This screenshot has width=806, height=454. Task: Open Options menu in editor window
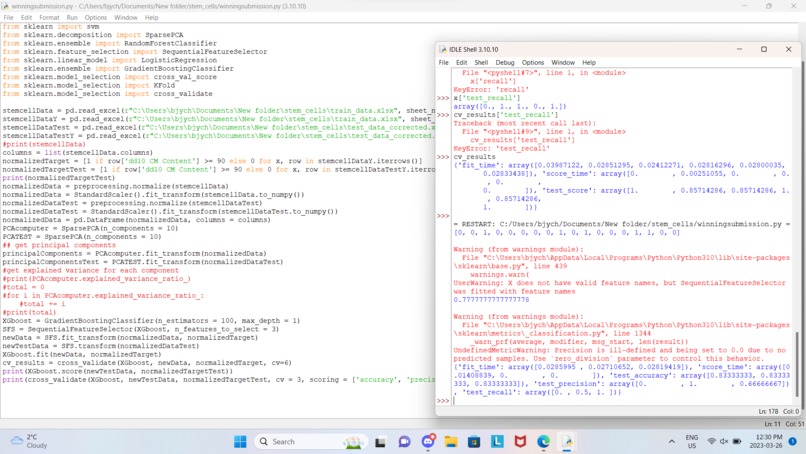tap(96, 17)
